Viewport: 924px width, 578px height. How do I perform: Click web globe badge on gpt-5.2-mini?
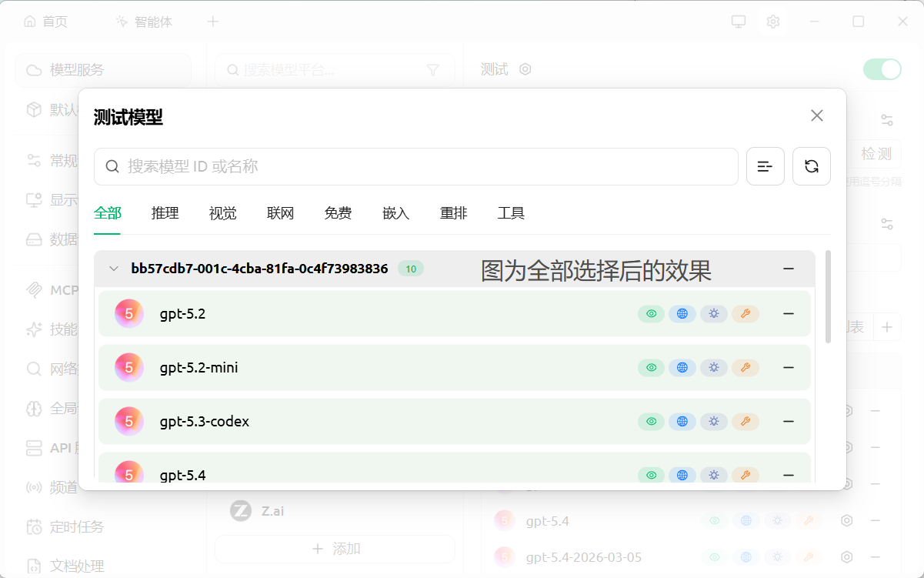[x=682, y=367]
